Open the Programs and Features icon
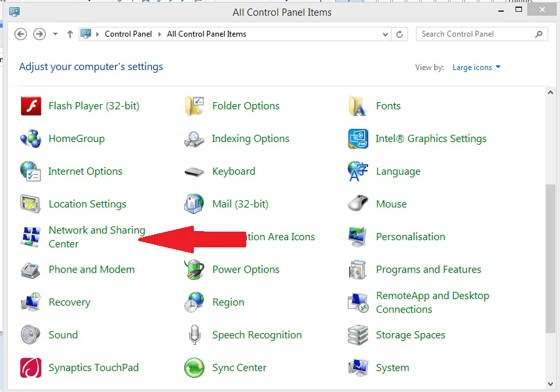Image resolution: width=560 pixels, height=392 pixels. (358, 270)
